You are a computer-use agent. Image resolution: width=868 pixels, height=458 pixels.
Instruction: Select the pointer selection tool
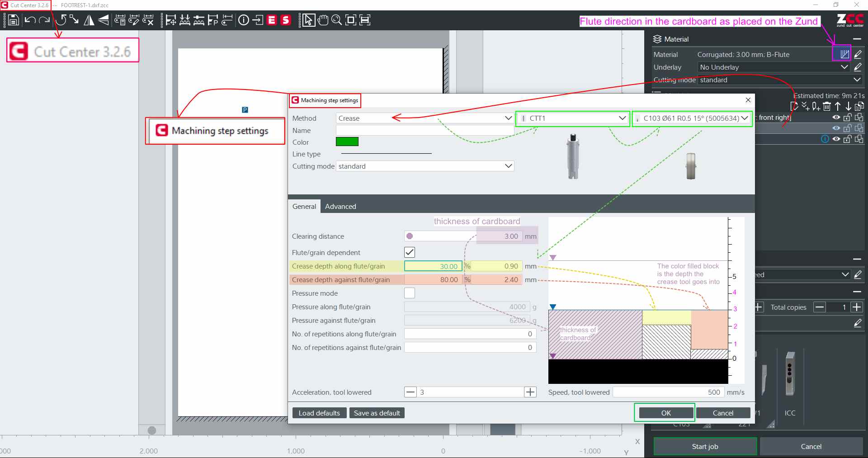(x=309, y=20)
